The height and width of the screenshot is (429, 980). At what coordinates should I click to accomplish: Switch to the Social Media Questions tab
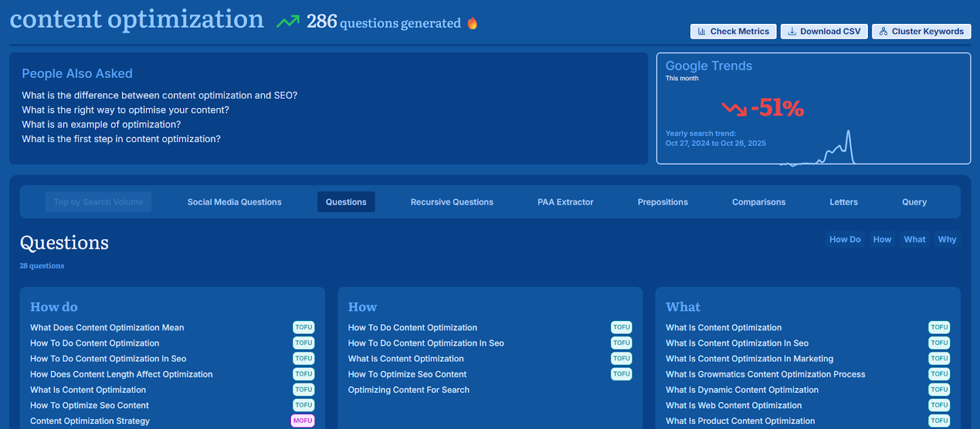pyautogui.click(x=234, y=202)
